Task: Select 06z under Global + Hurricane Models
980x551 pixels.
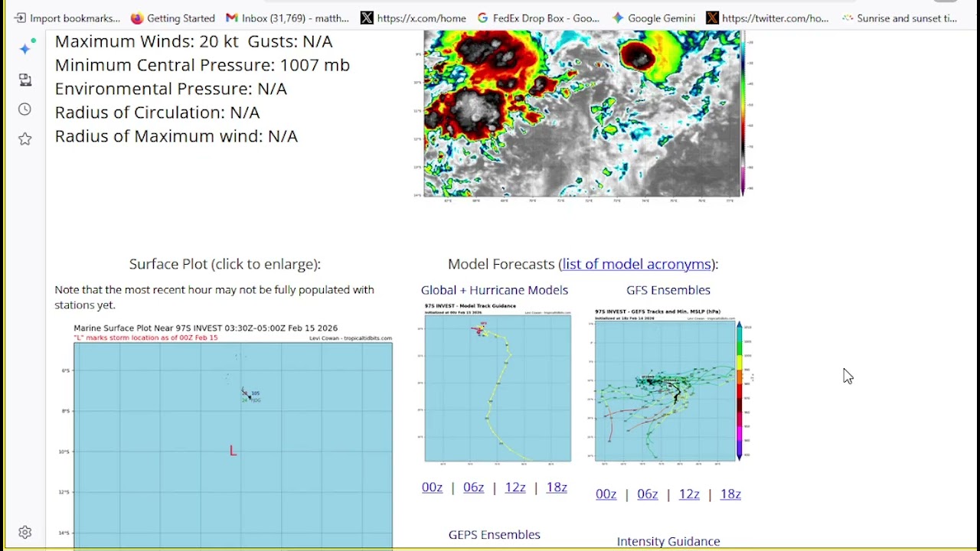Action: coord(473,487)
